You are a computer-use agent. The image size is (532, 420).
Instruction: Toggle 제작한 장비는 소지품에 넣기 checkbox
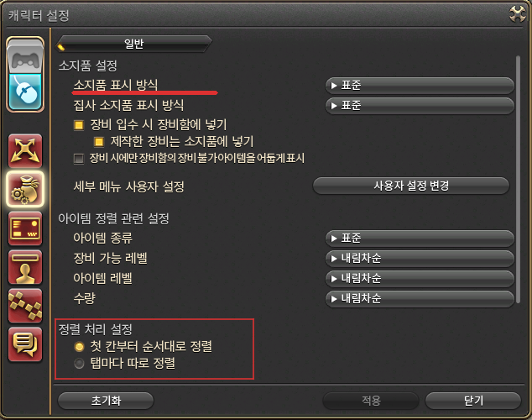click(x=99, y=142)
